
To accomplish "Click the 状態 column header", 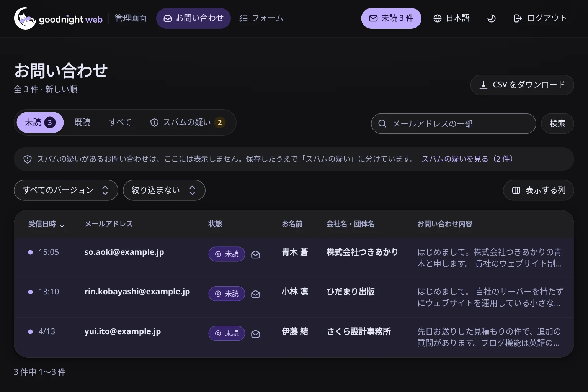I will (x=215, y=224).
